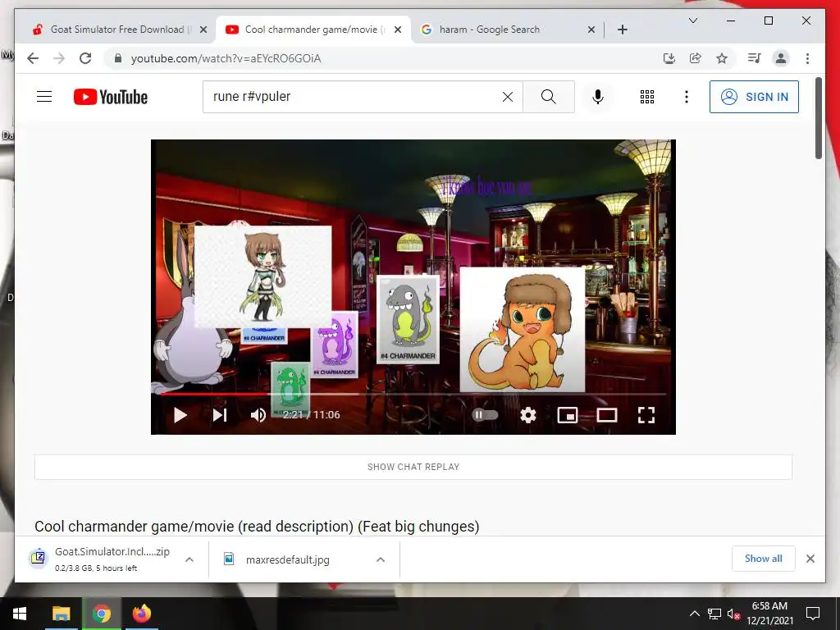Open File Explorer from taskbar
This screenshot has height=630, width=840.
coord(61,614)
